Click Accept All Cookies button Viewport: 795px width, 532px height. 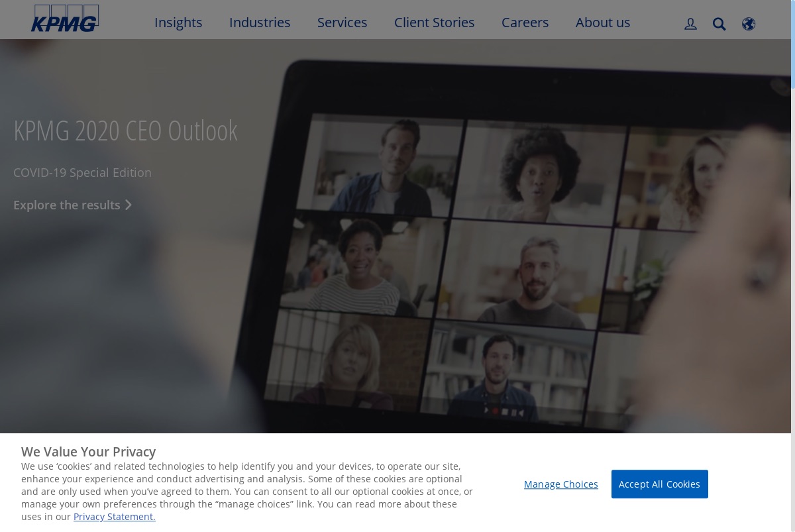click(x=660, y=484)
